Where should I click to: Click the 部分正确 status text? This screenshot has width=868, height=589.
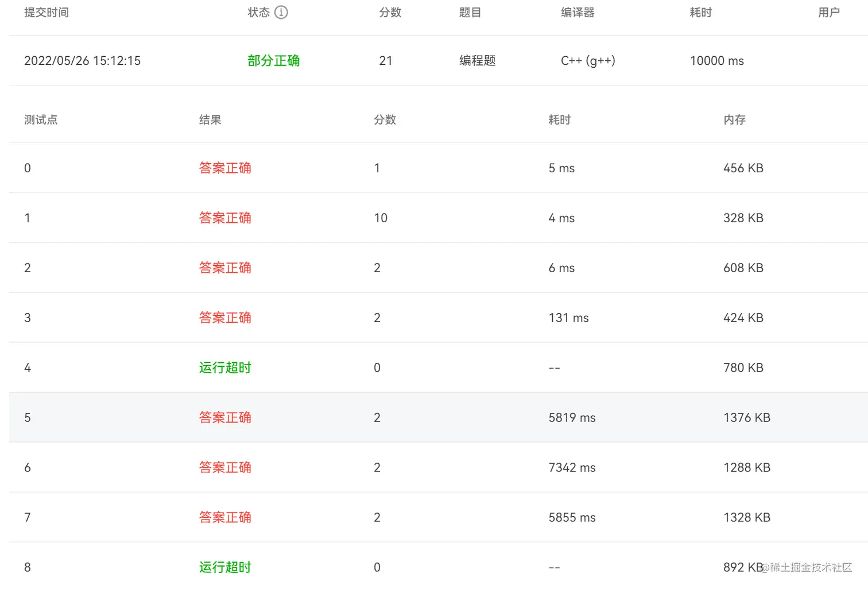click(x=273, y=60)
